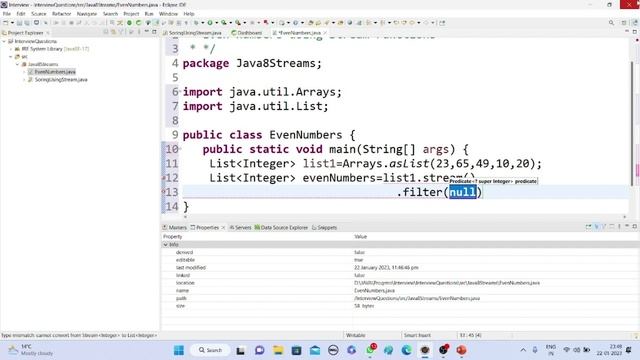Switch to SortingUsingStream.java editor tab
The height and width of the screenshot is (360, 640).
click(192, 33)
